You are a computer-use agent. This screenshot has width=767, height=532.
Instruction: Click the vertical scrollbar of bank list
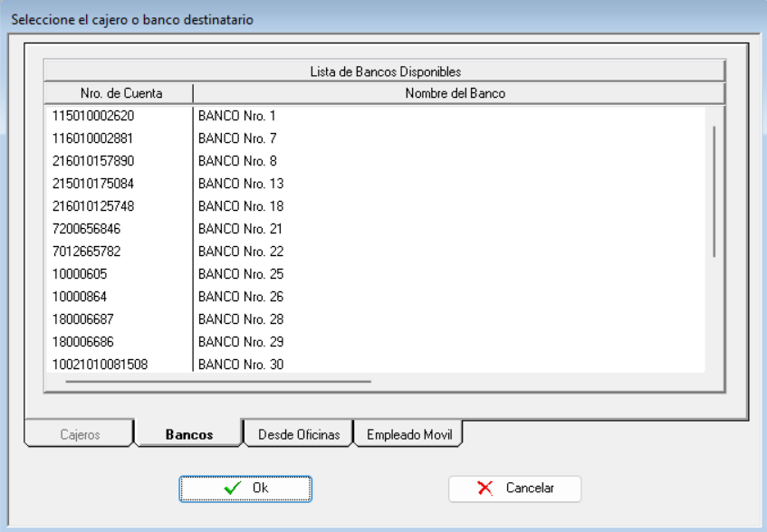coord(714,192)
